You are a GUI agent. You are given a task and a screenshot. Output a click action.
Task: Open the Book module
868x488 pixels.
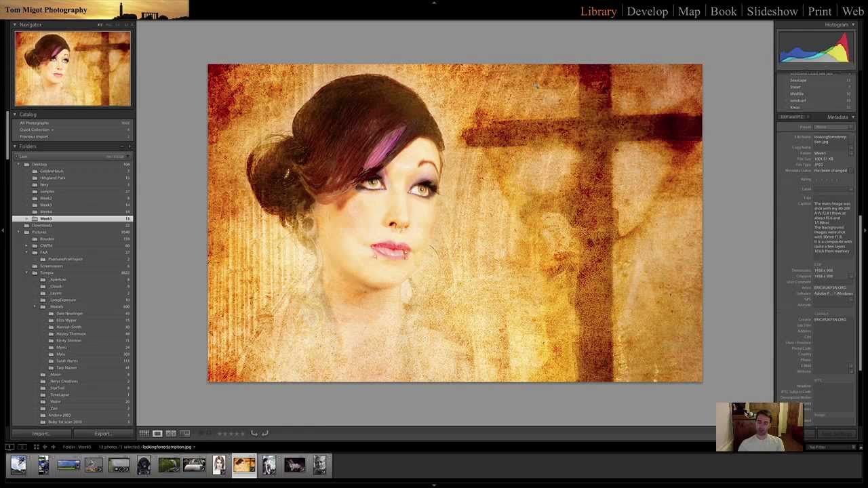point(723,11)
